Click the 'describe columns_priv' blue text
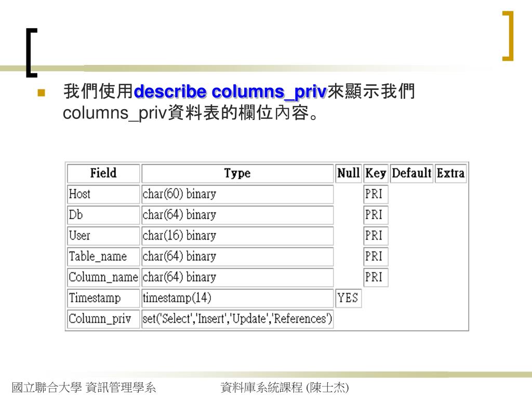The width and height of the screenshot is (532, 399). (x=230, y=91)
